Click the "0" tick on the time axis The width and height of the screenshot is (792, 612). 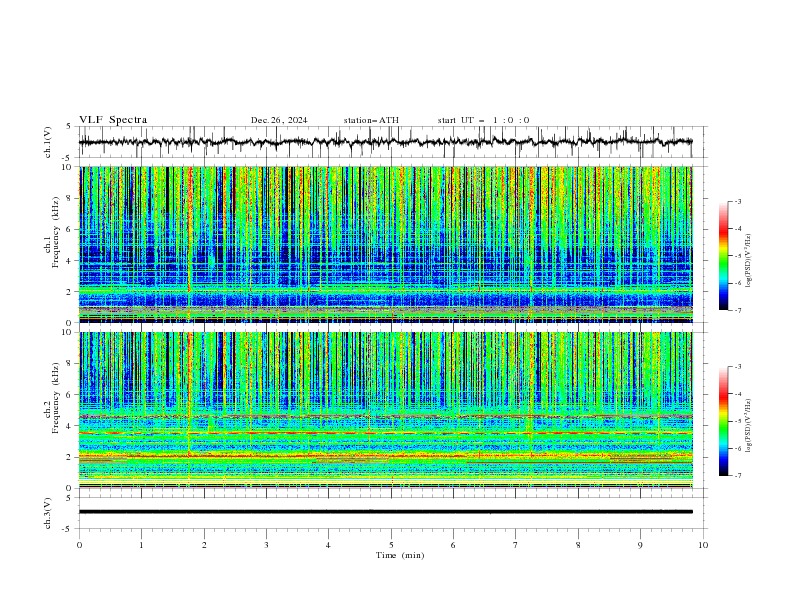pyautogui.click(x=79, y=545)
